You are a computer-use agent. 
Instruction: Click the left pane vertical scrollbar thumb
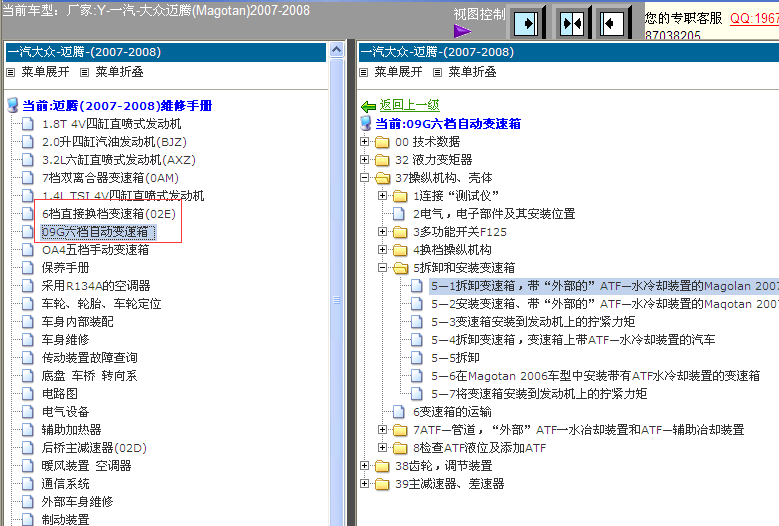[x=336, y=300]
